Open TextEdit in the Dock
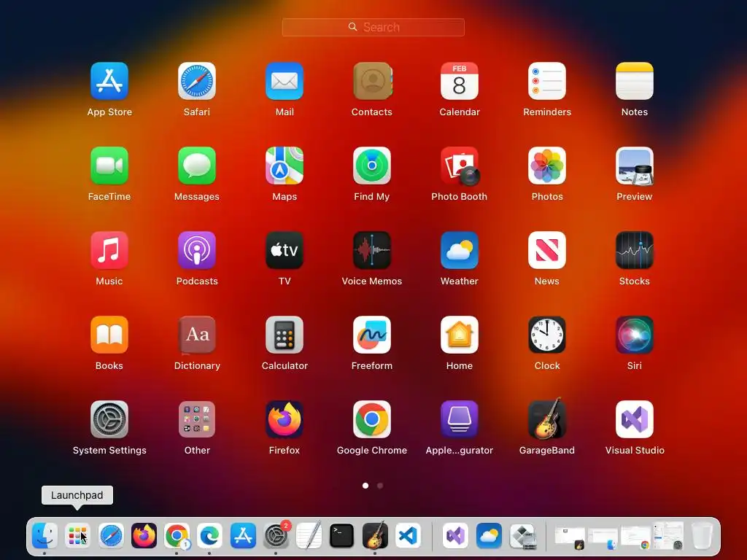This screenshot has width=747, height=560. click(309, 535)
